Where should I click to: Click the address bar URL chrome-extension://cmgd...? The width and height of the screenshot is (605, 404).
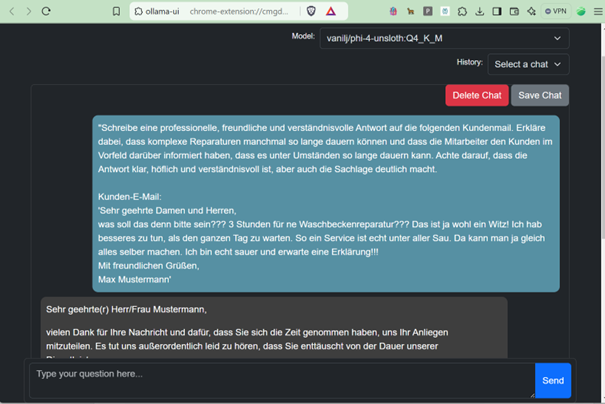(239, 11)
